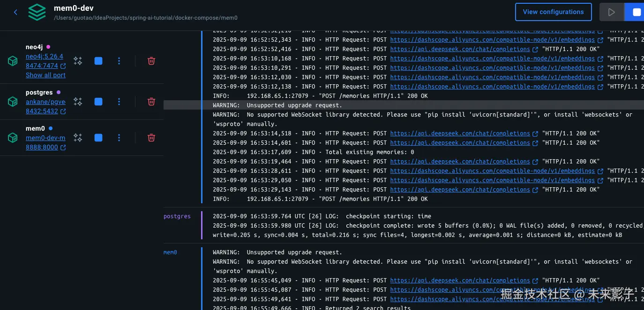The width and height of the screenshot is (644, 310).
Task: Open deepseek link in 16:55:45,049 log line
Action: 460,280
